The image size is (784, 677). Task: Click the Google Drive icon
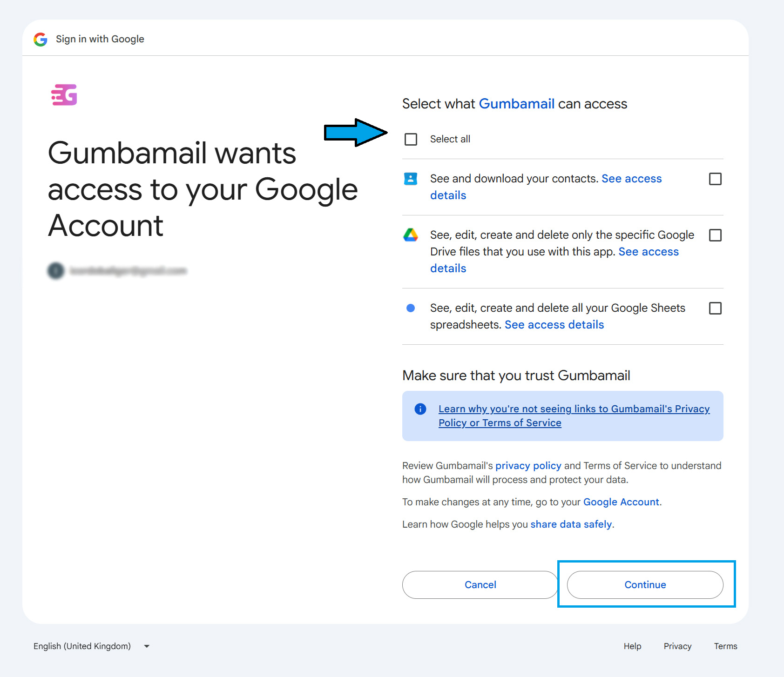[411, 235]
